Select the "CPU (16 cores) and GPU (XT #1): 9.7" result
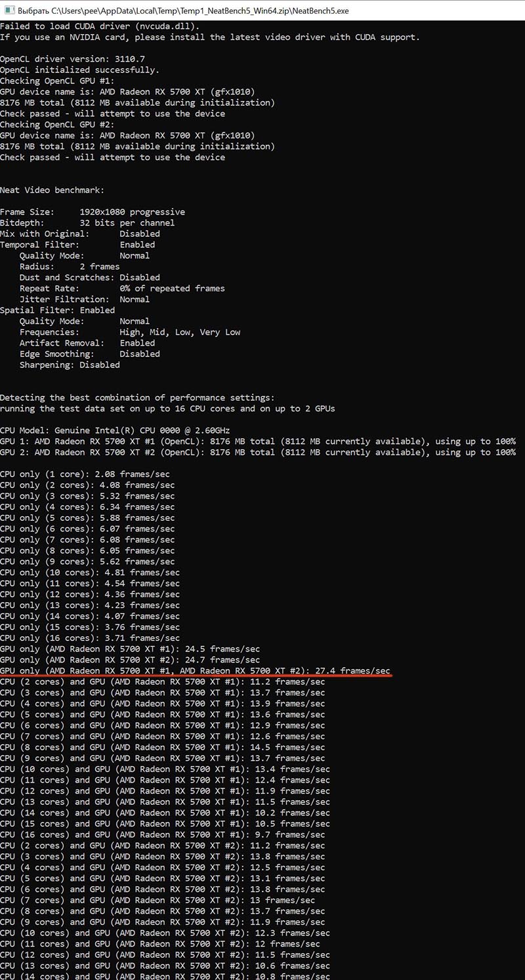Screen dimensions: 525x980 163,835
